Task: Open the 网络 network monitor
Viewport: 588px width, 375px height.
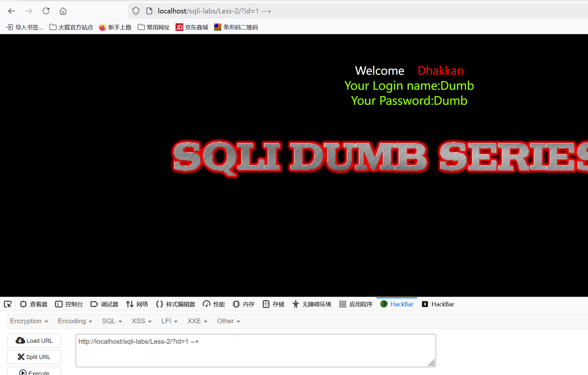Action: tap(137, 304)
